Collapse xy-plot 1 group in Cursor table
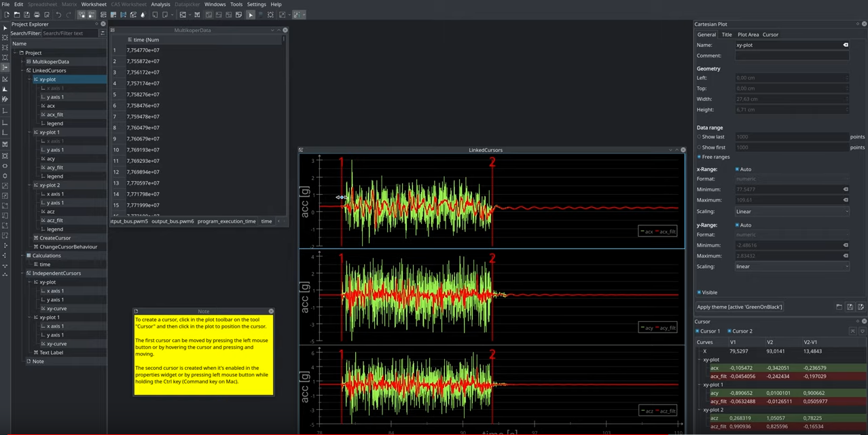Viewport: 868px width, 435px height. coord(700,385)
